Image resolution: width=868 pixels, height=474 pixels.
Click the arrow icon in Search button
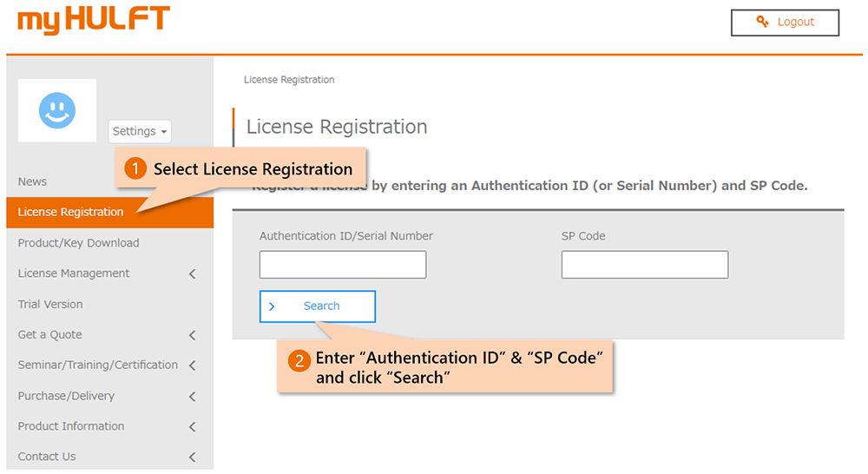272,306
